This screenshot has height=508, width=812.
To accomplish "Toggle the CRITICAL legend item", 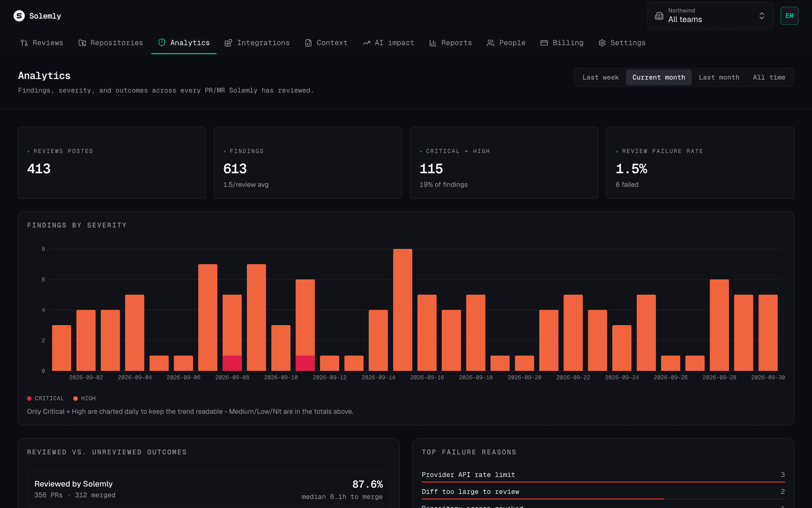I will point(45,398).
